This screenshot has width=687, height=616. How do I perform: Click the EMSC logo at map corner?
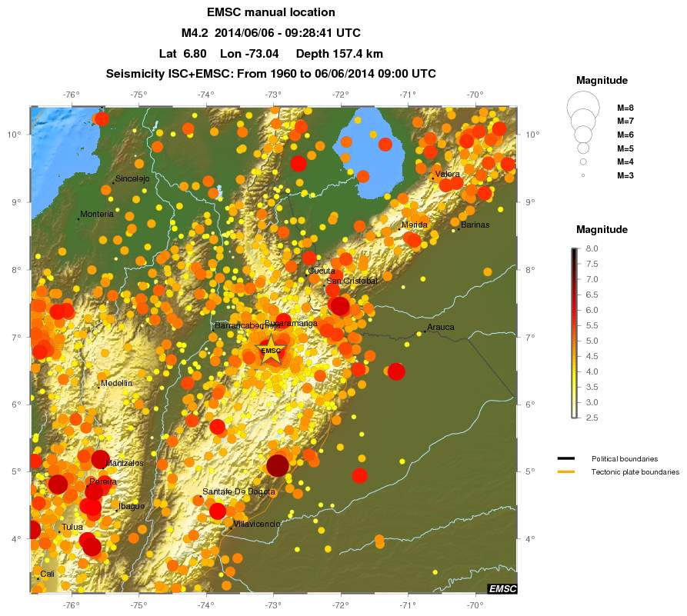pos(502,589)
